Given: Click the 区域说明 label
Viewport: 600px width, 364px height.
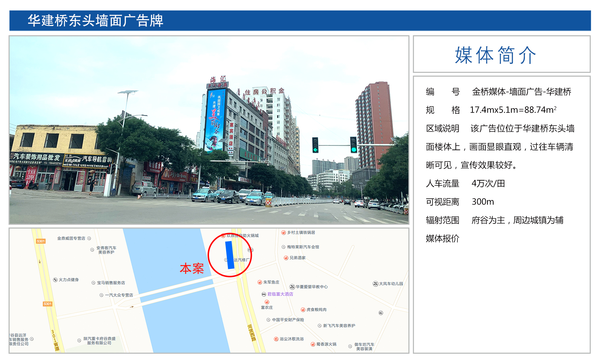Looking at the screenshot, I should point(442,128).
